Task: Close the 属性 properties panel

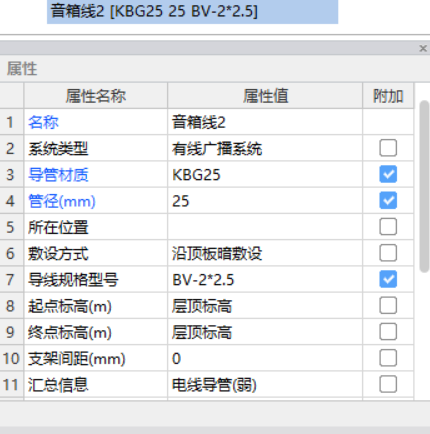Action: point(423,49)
